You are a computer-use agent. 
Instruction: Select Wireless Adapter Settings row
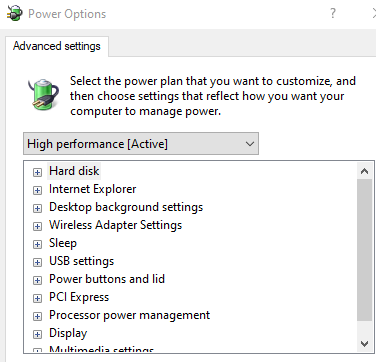point(115,225)
